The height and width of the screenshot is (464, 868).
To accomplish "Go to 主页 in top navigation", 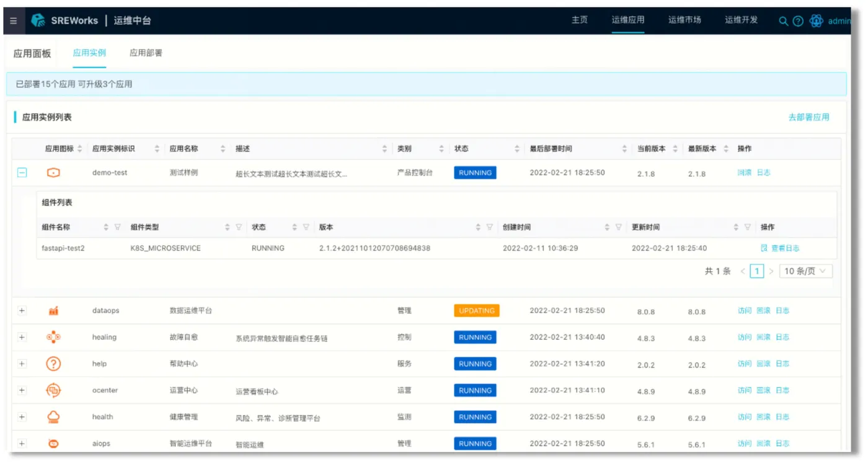I will 580,20.
